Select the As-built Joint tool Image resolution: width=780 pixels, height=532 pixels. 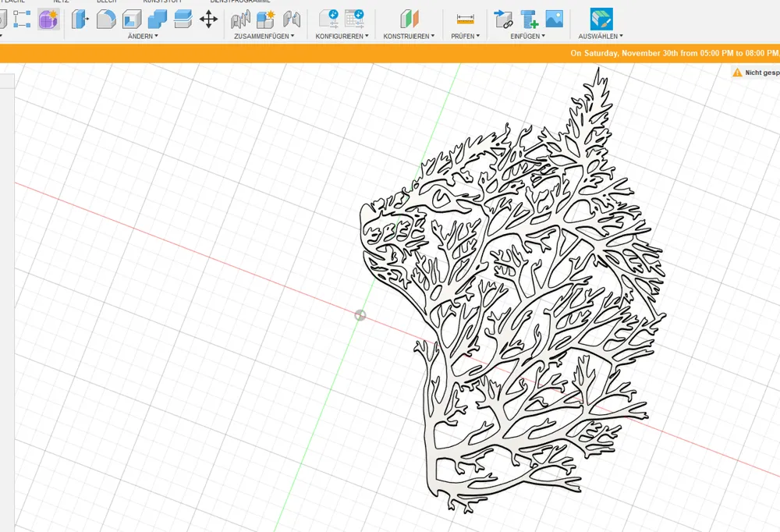coord(292,20)
